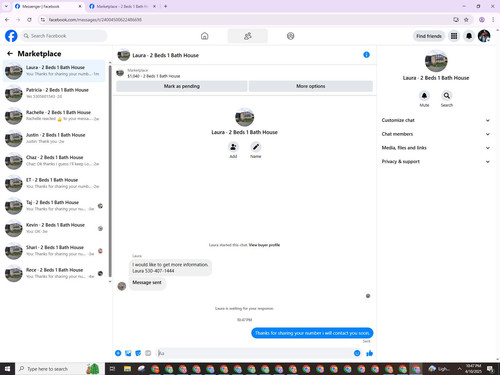Image resolution: width=500 pixels, height=375 pixels.
Task: Open Laura conversation in list
Action: click(54, 71)
